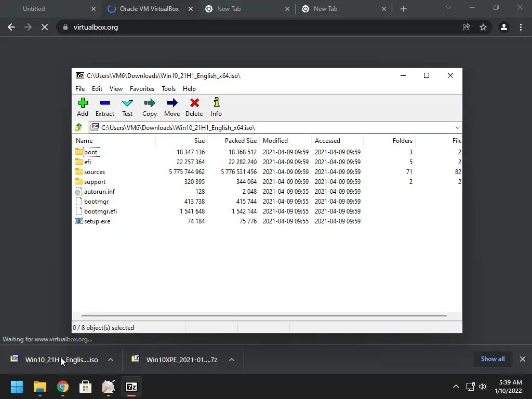Select the bootmgr file name

tap(96, 201)
